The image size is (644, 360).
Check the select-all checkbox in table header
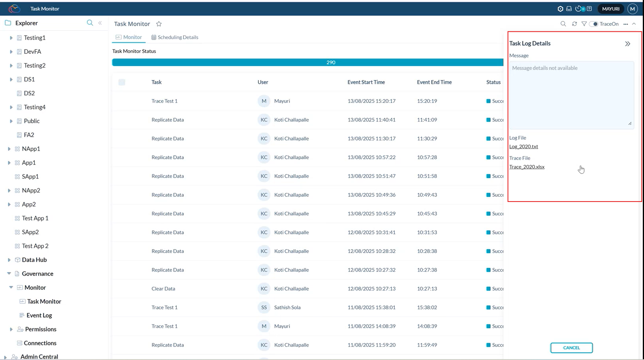(122, 82)
